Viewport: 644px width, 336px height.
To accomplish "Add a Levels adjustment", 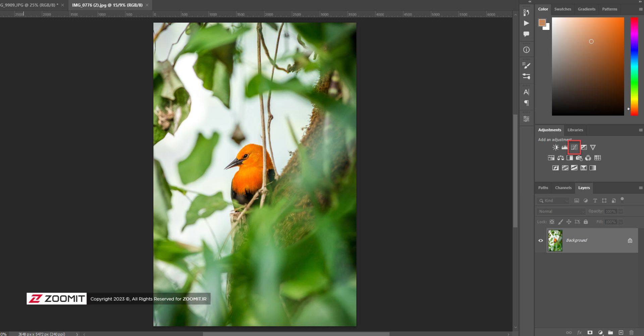I will (565, 147).
